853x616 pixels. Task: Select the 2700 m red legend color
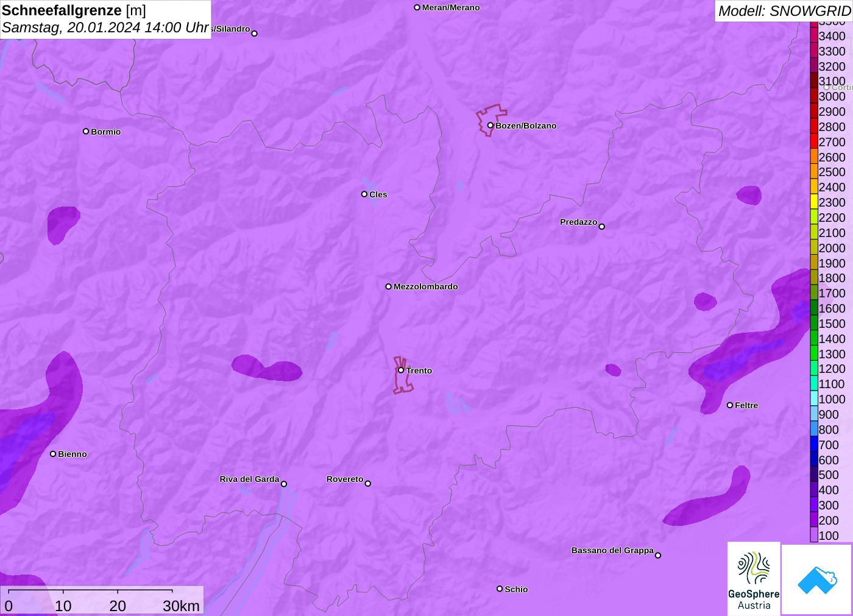(x=814, y=141)
